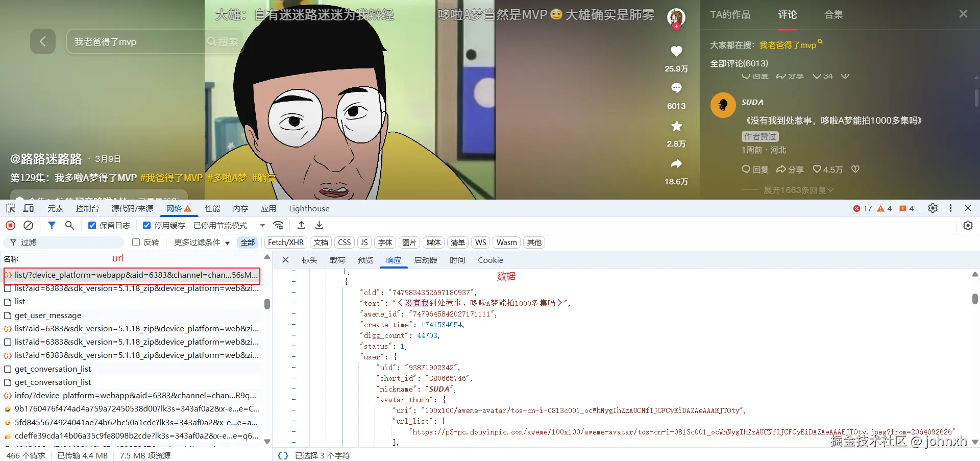Expand 展开1663条回复 replies

click(799, 190)
